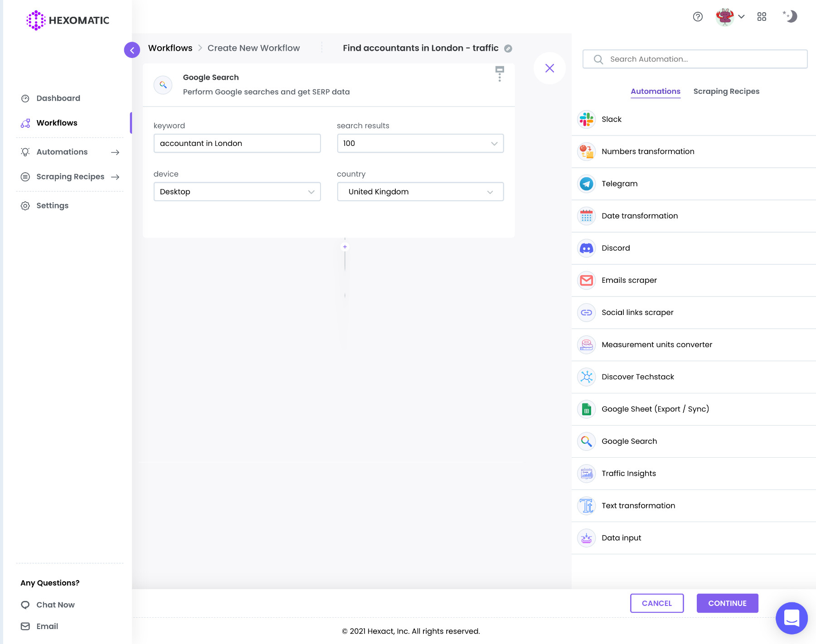Click Workflows breadcrumb link
The height and width of the screenshot is (644, 816).
click(x=170, y=48)
